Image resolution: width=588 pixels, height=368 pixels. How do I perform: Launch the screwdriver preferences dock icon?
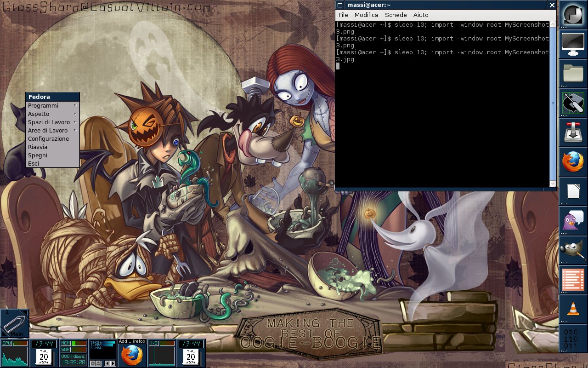pyautogui.click(x=573, y=103)
